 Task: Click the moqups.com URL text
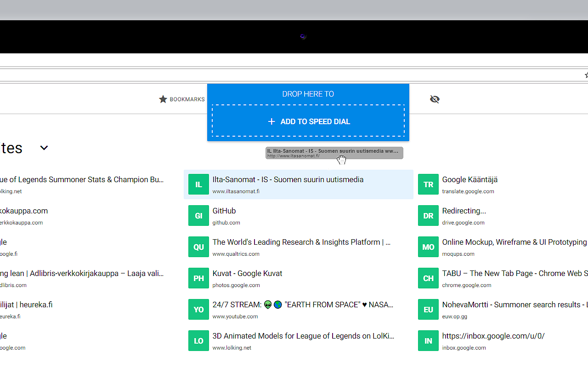click(458, 254)
